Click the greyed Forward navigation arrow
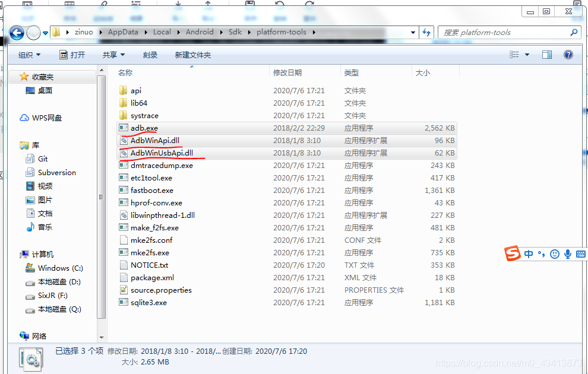588x374 pixels. tap(33, 33)
